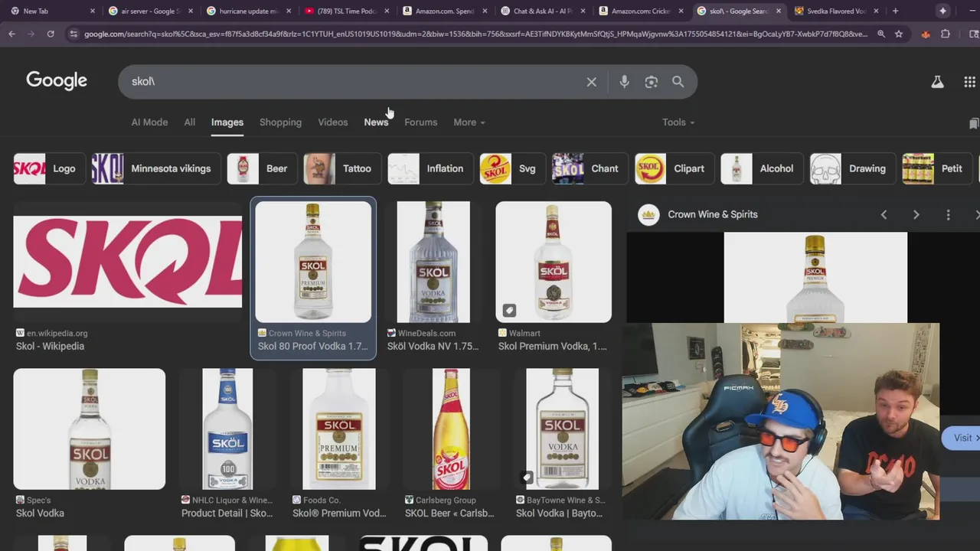This screenshot has height=551, width=980.
Task: Filter images by Petit chip
Action: tap(936, 168)
